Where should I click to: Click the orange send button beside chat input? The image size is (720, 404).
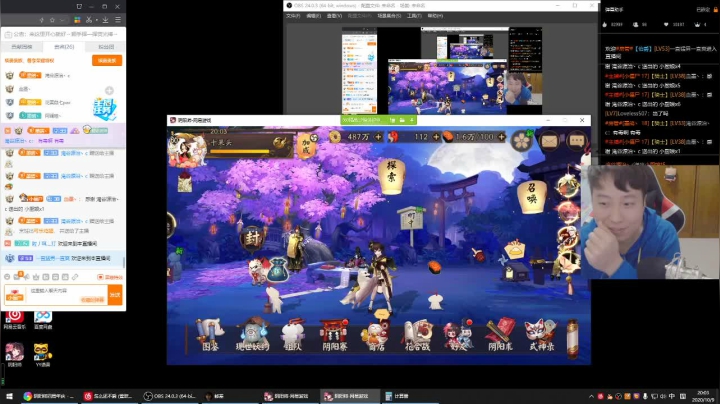115,294
